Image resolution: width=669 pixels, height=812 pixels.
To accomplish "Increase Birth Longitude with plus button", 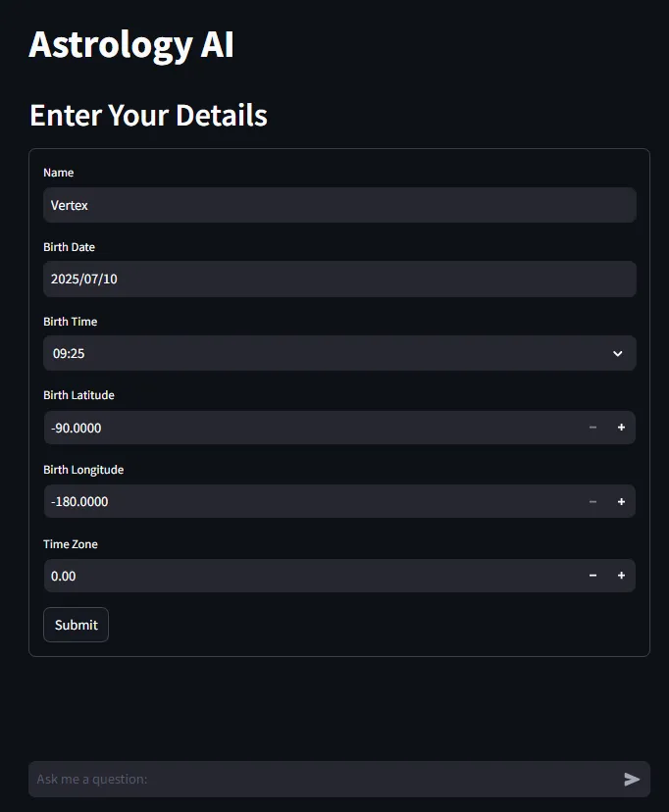I will tap(621, 502).
